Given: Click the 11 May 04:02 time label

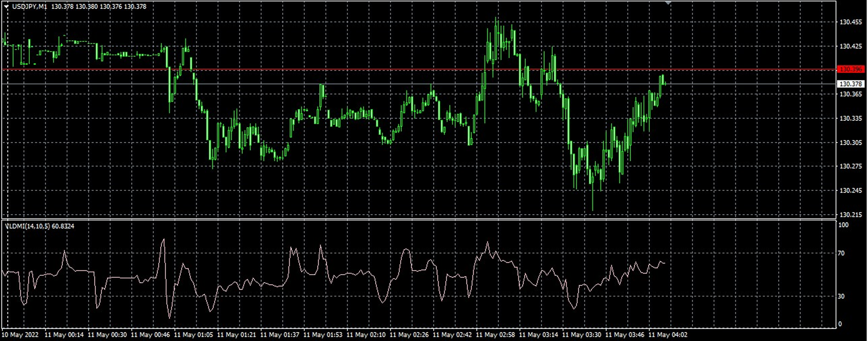Looking at the screenshot, I should pos(668,335).
